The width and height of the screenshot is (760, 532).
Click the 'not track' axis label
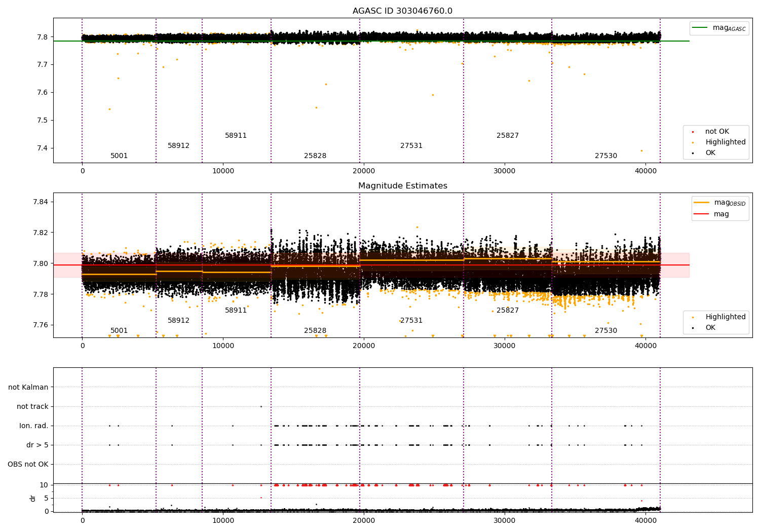32,407
